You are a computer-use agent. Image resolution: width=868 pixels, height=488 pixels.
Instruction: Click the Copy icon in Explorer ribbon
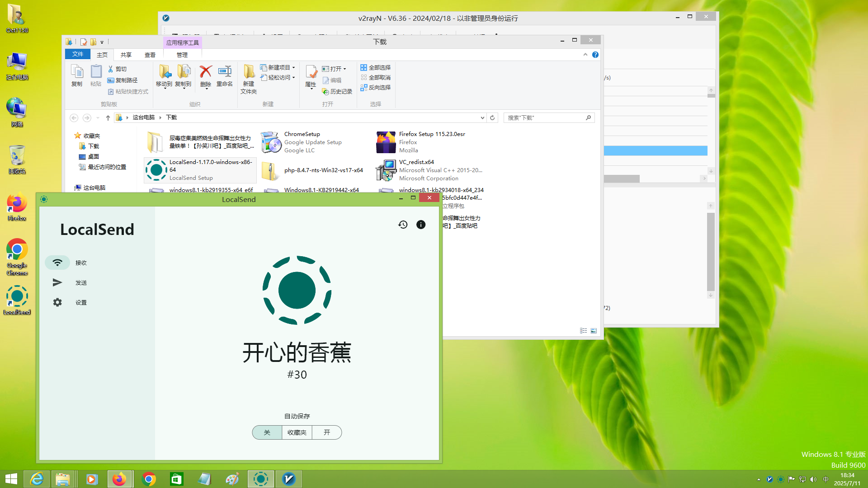click(x=77, y=75)
